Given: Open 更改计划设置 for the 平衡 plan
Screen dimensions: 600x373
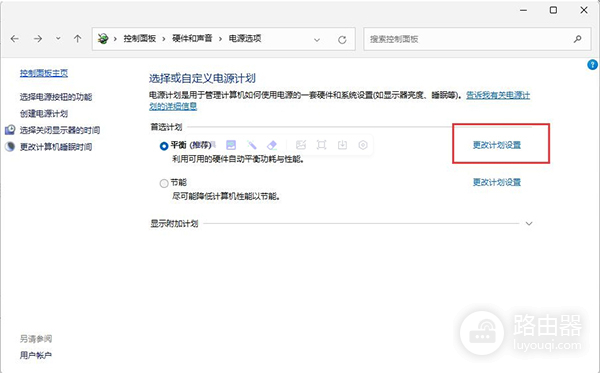Looking at the screenshot, I should pos(497,145).
